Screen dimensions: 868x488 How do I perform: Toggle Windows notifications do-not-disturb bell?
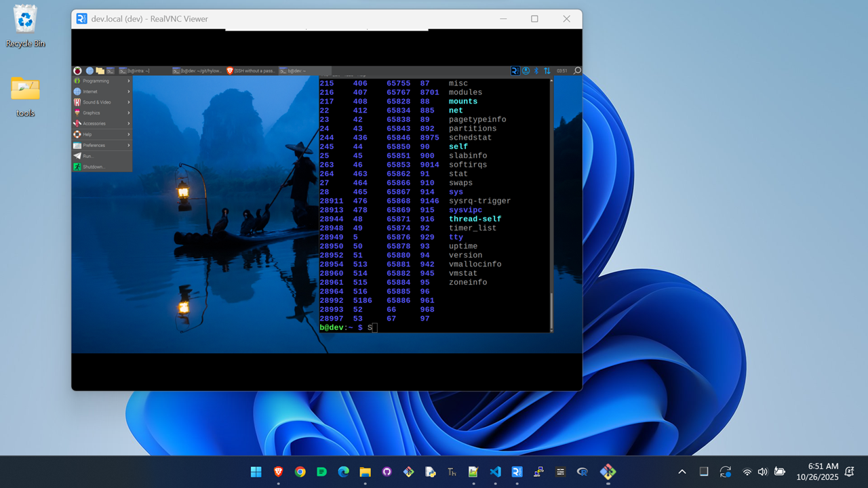point(849,472)
